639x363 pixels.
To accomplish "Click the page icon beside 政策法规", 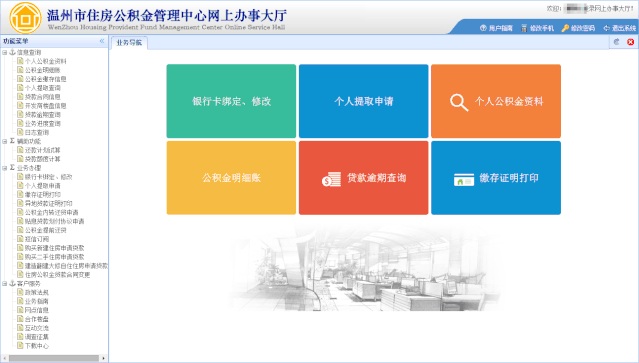I will (20, 292).
